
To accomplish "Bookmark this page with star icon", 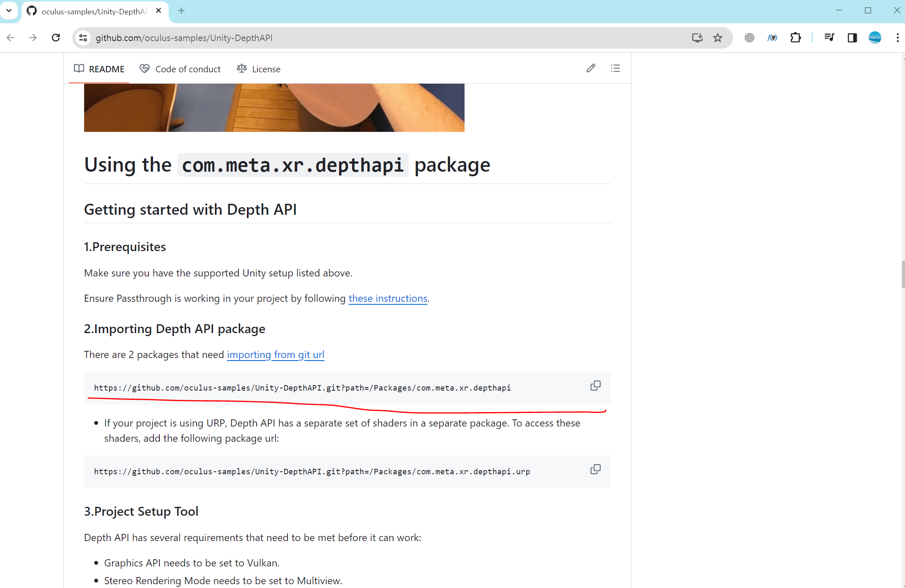I will click(718, 38).
